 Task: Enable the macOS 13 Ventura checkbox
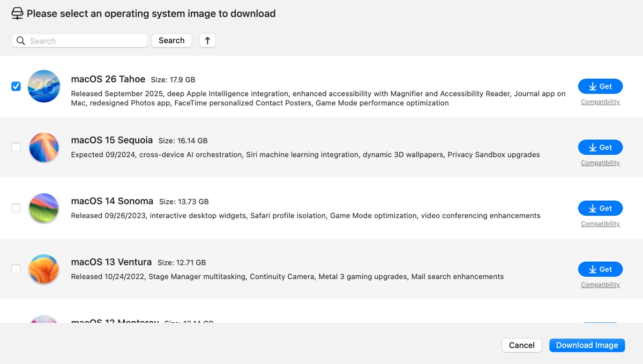(16, 269)
